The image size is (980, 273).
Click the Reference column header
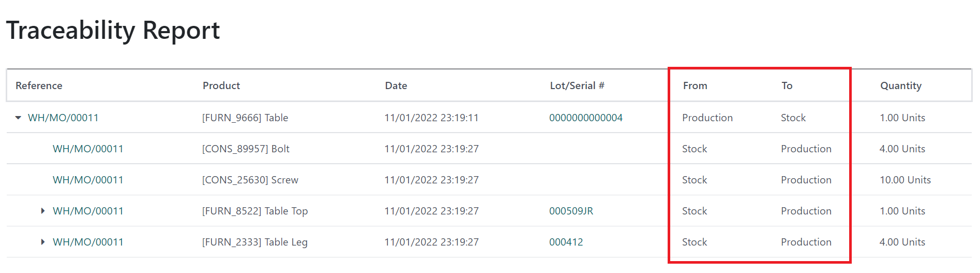tap(39, 85)
